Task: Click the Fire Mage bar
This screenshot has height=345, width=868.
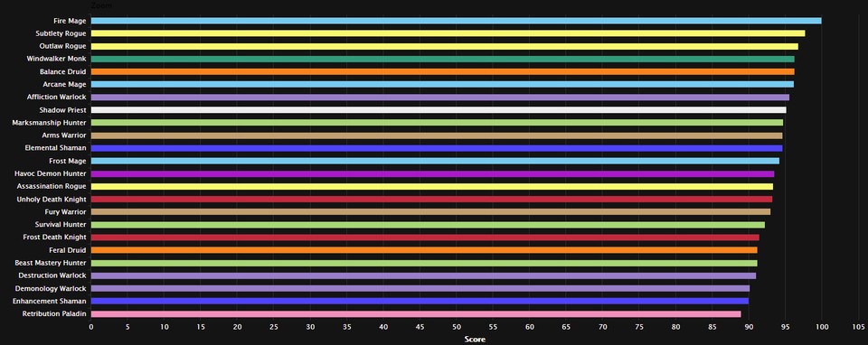Action: click(x=456, y=21)
